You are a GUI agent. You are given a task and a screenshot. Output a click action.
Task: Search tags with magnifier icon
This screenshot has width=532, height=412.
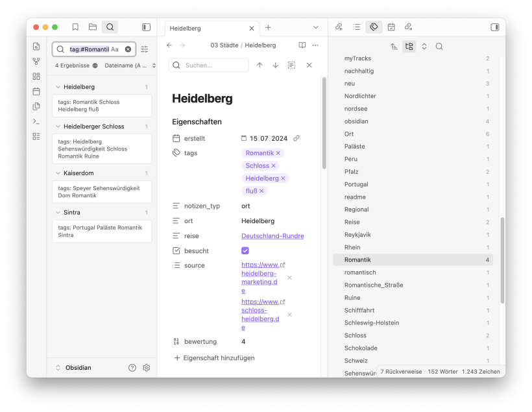pos(439,47)
